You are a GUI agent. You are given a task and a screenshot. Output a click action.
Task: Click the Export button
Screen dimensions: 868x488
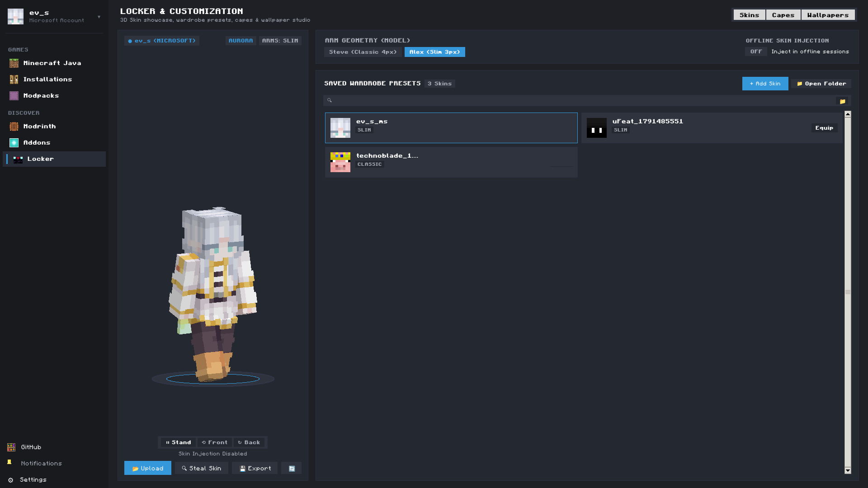pyautogui.click(x=255, y=468)
